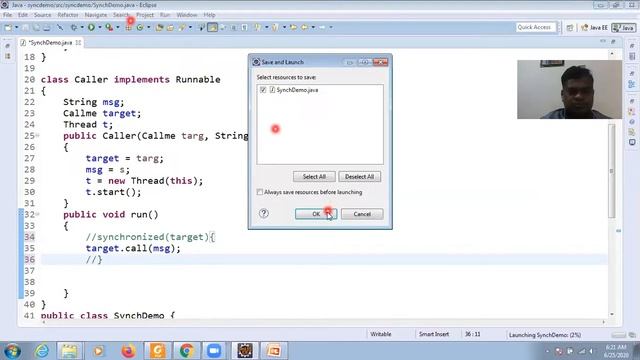640x360 pixels.
Task: Switch to the Java perspective
Action: 624,27
